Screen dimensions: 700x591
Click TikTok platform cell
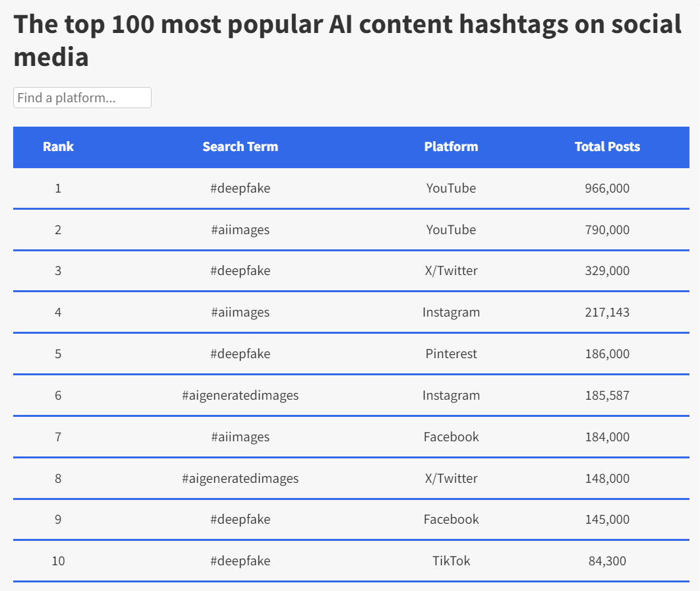[451, 561]
